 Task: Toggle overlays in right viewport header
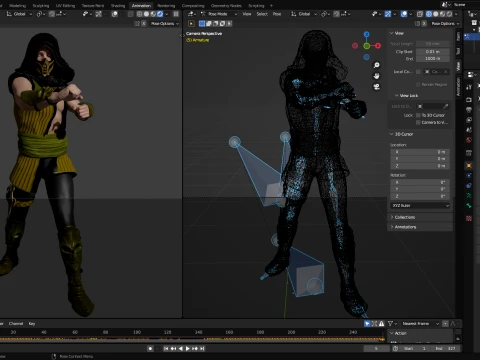click(x=404, y=14)
